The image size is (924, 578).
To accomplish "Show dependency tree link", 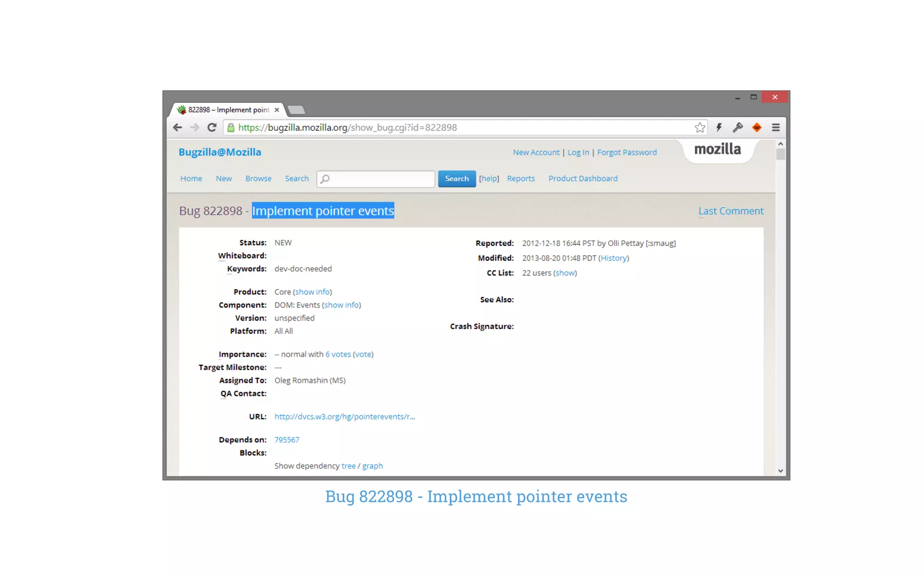I will click(348, 466).
